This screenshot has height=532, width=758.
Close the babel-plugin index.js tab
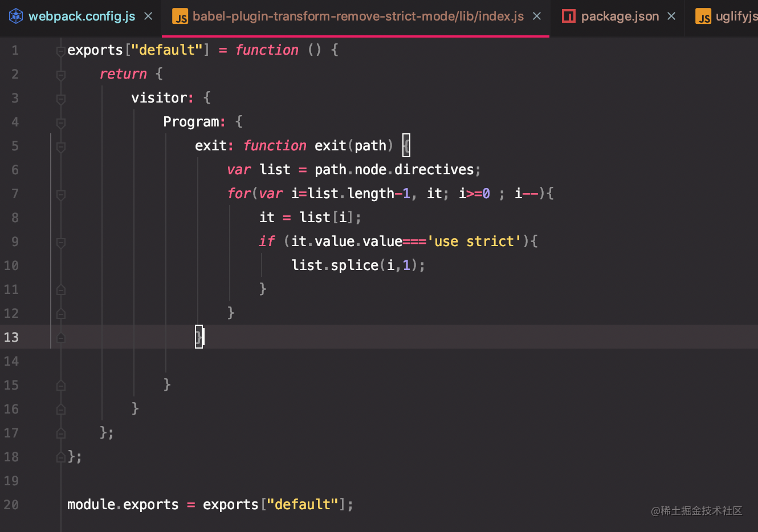click(x=536, y=16)
